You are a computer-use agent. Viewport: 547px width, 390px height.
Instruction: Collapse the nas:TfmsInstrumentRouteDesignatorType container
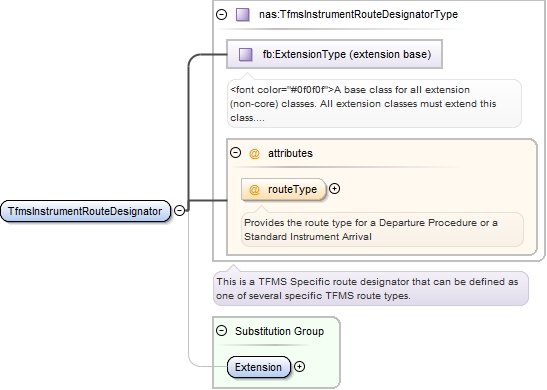pos(222,15)
